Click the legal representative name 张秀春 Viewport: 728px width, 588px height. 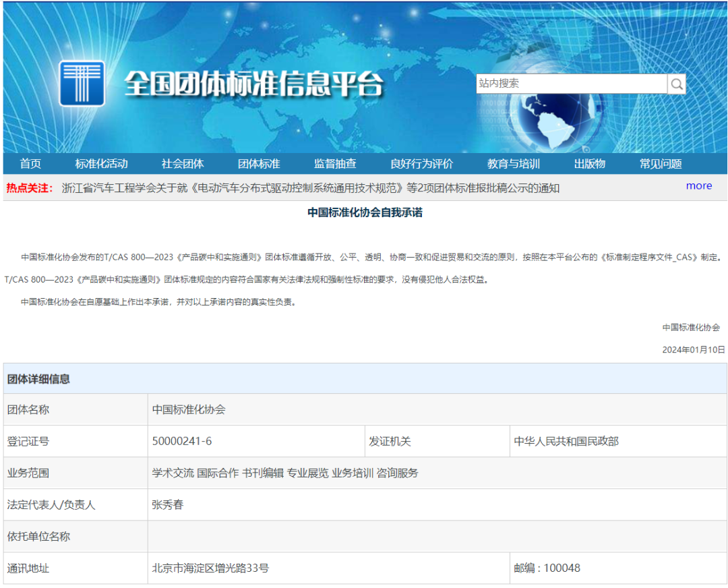click(168, 504)
